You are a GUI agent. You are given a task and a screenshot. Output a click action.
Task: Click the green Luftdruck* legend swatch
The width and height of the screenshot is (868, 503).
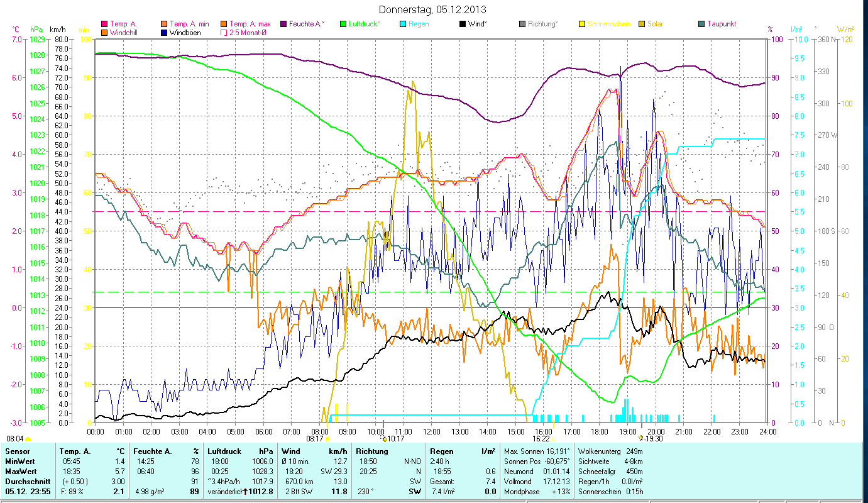343,24
